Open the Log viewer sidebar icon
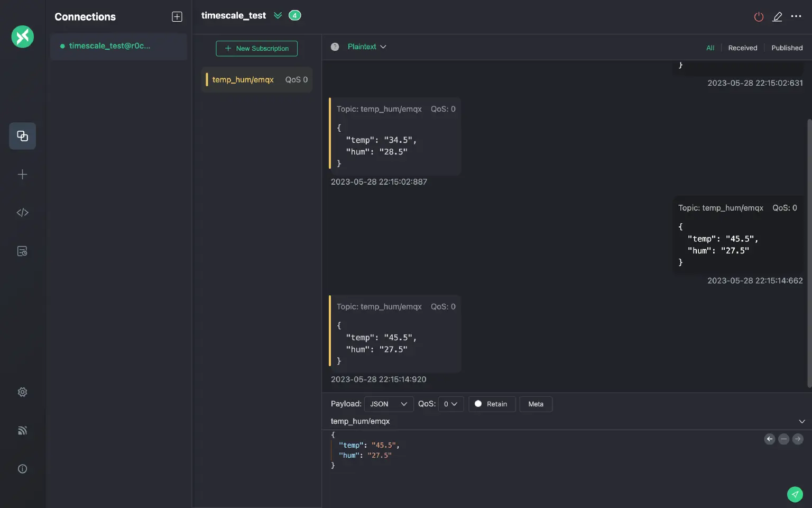This screenshot has width=812, height=508. pyautogui.click(x=22, y=251)
